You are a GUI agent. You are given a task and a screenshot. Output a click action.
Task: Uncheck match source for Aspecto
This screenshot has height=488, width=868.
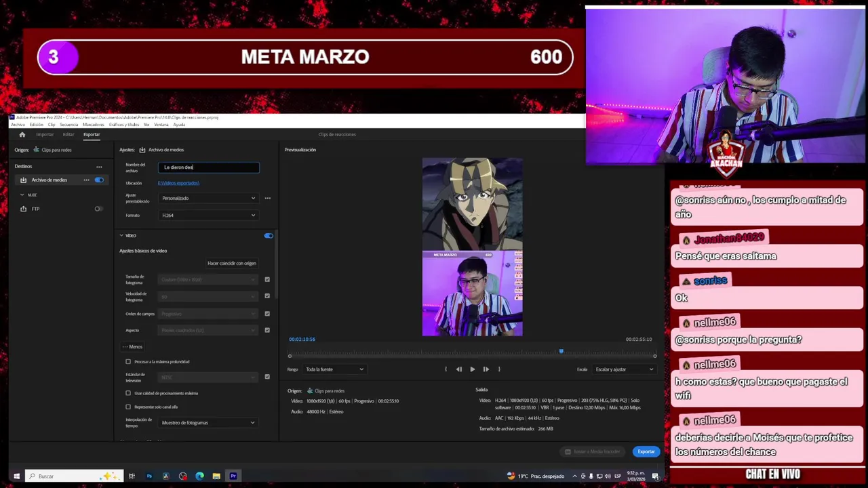[267, 330]
